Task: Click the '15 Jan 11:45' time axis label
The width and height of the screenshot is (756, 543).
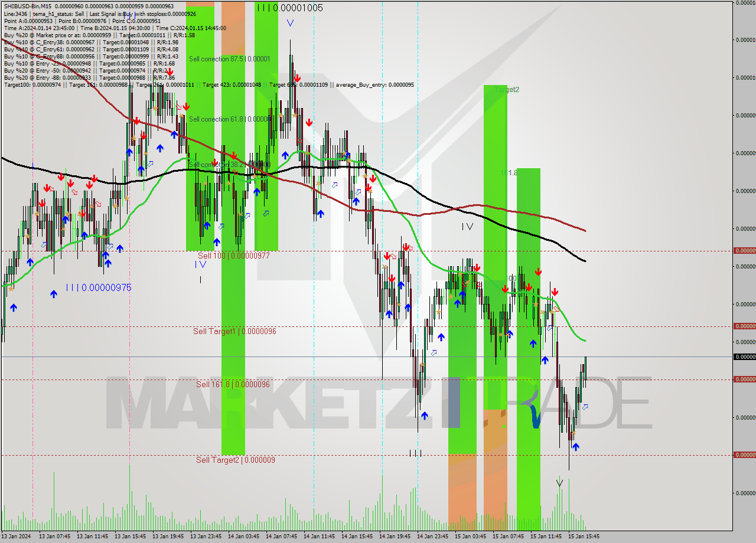Action: [546, 537]
